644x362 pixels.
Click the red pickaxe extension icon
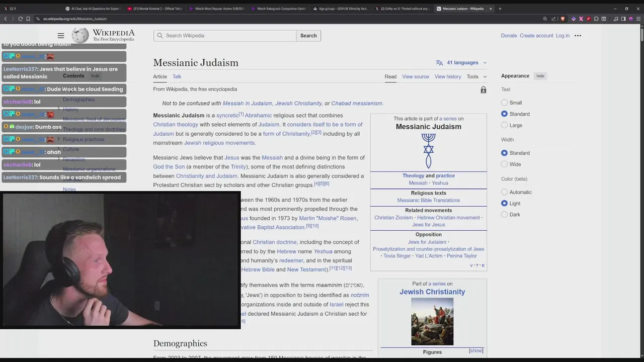pyautogui.click(x=589, y=19)
